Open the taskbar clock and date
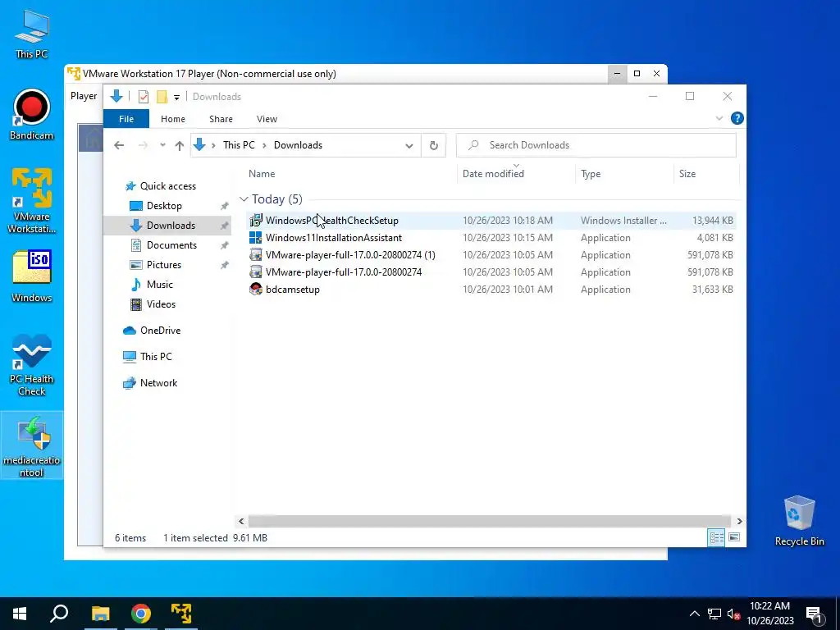The width and height of the screenshot is (840, 630). pos(769,614)
